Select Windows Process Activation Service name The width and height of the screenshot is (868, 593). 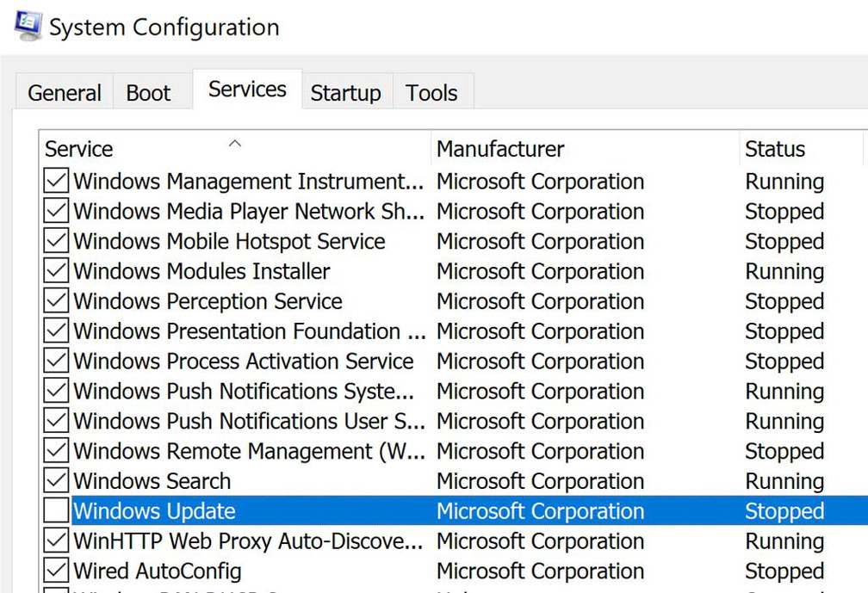click(244, 361)
